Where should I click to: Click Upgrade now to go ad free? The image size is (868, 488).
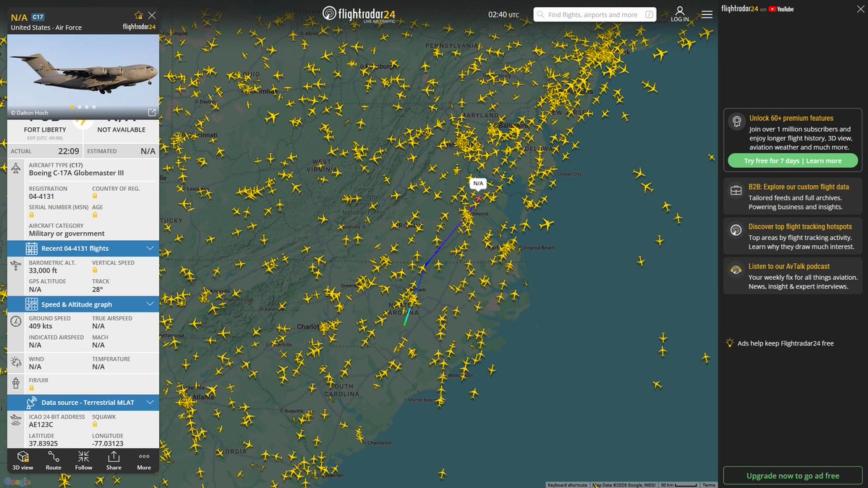pyautogui.click(x=792, y=476)
